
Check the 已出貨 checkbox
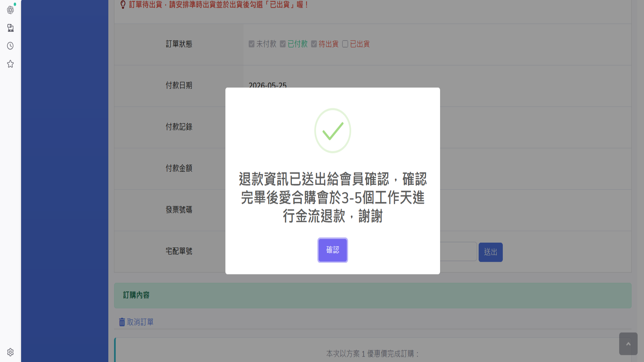pyautogui.click(x=345, y=44)
